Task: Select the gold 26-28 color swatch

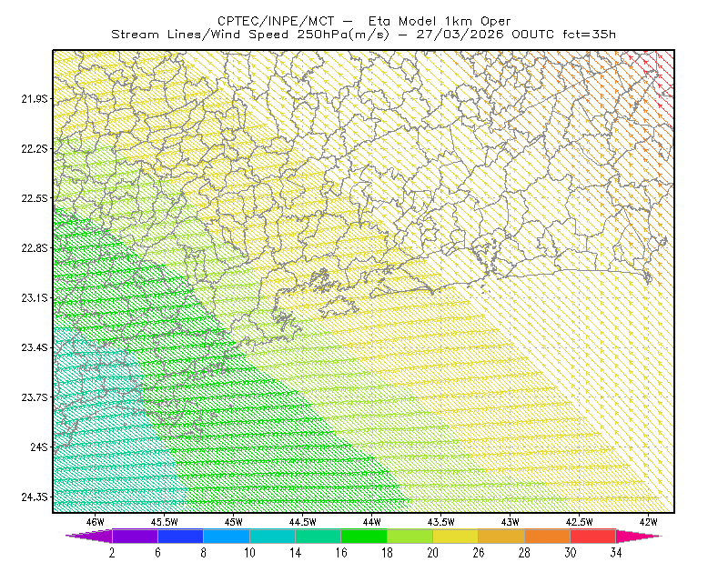Action: pyautogui.click(x=501, y=536)
